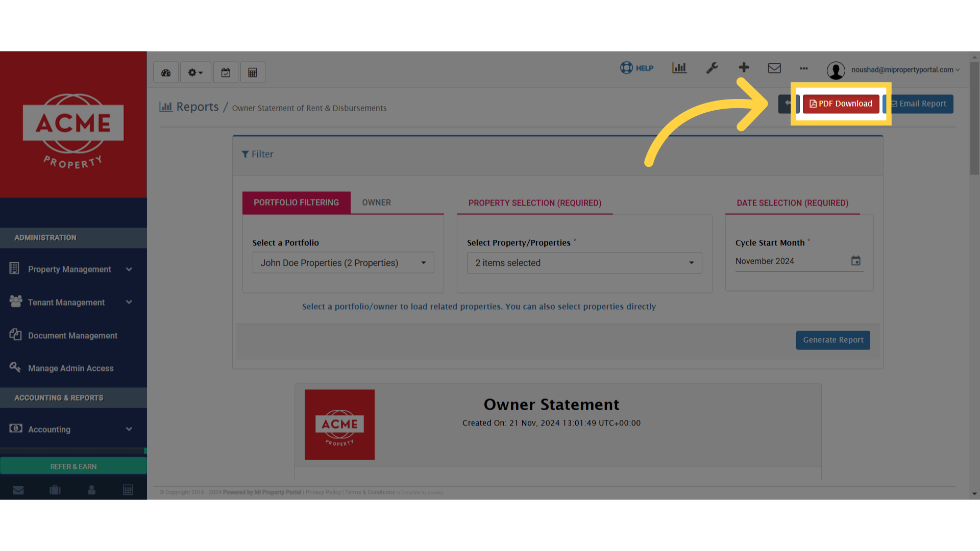Open the Terms & Conditions footer link
980x551 pixels.
[x=370, y=492]
